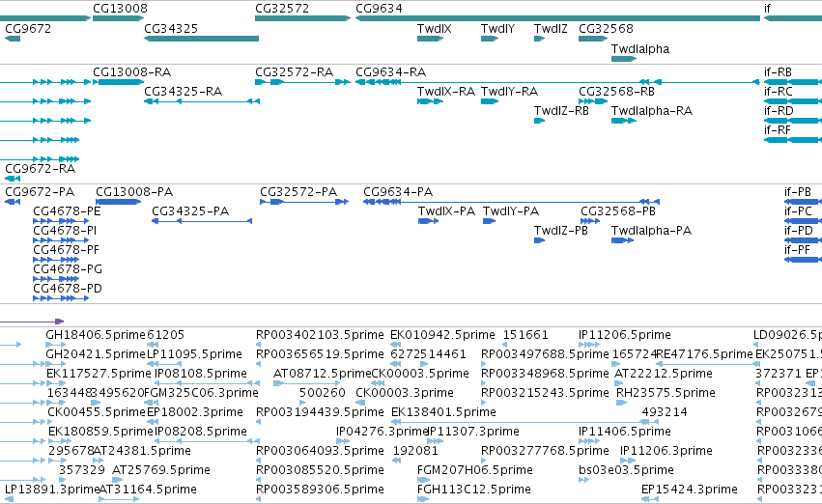Click the purple arrow feature glyph
The image size is (822, 504).
pos(32,322)
